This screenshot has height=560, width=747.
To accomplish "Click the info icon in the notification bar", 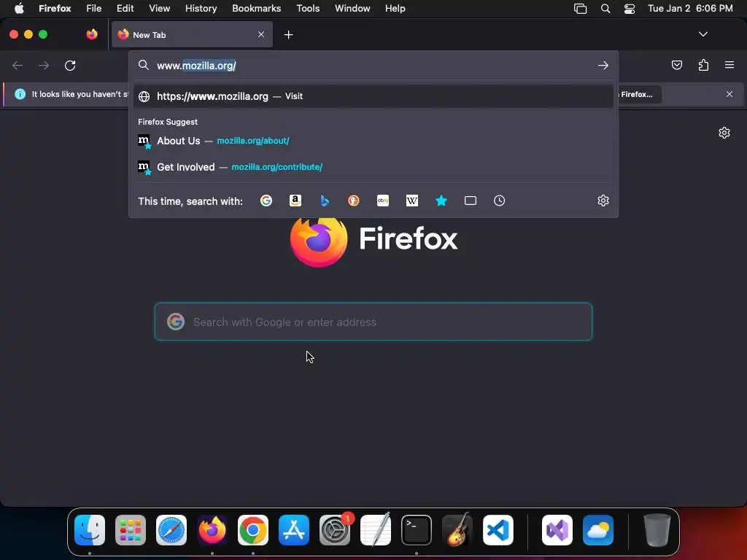I will click(x=20, y=94).
